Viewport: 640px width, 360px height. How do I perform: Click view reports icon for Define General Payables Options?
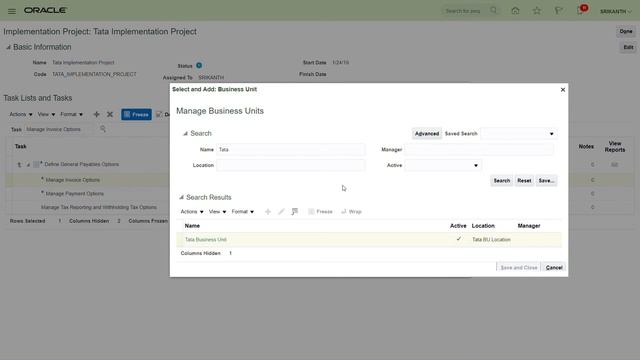614,164
